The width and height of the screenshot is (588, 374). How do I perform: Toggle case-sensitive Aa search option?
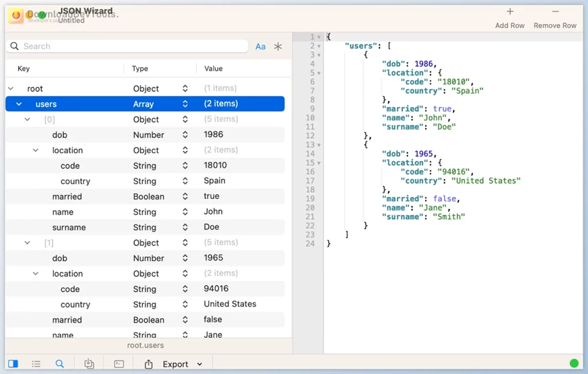[260, 47]
